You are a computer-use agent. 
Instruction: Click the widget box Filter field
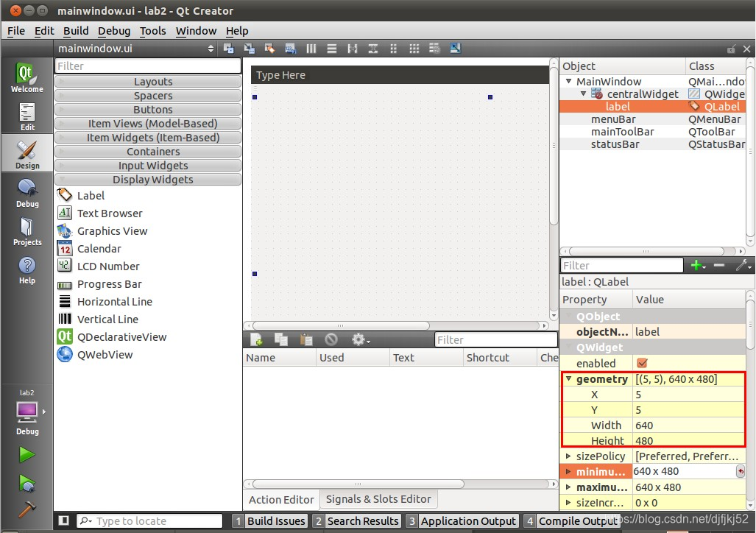pyautogui.click(x=148, y=66)
